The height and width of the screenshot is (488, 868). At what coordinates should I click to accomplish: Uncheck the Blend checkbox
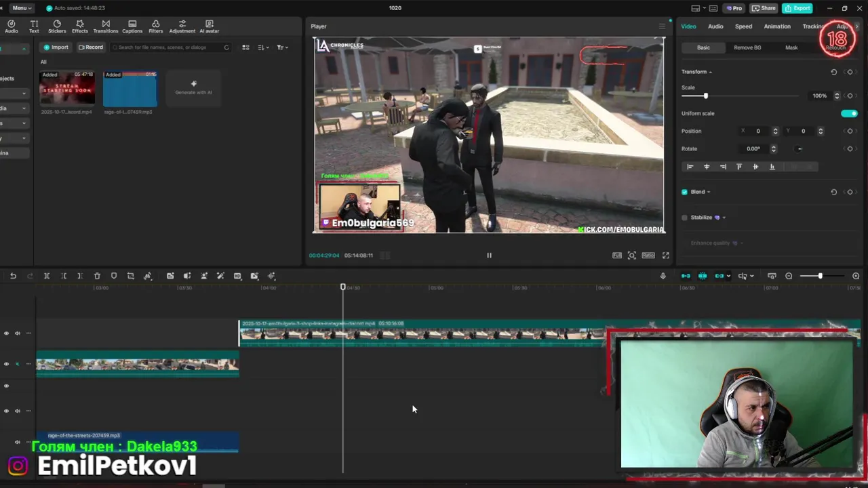(x=684, y=192)
